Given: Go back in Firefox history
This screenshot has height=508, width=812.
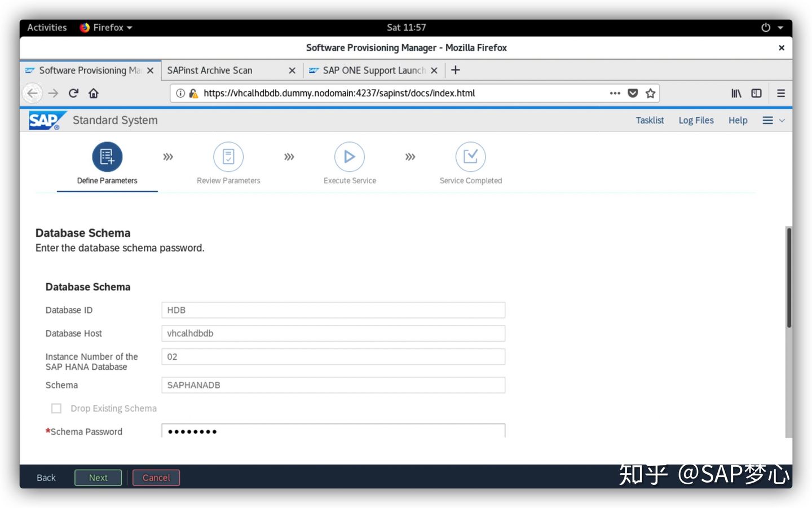Looking at the screenshot, I should tap(33, 93).
